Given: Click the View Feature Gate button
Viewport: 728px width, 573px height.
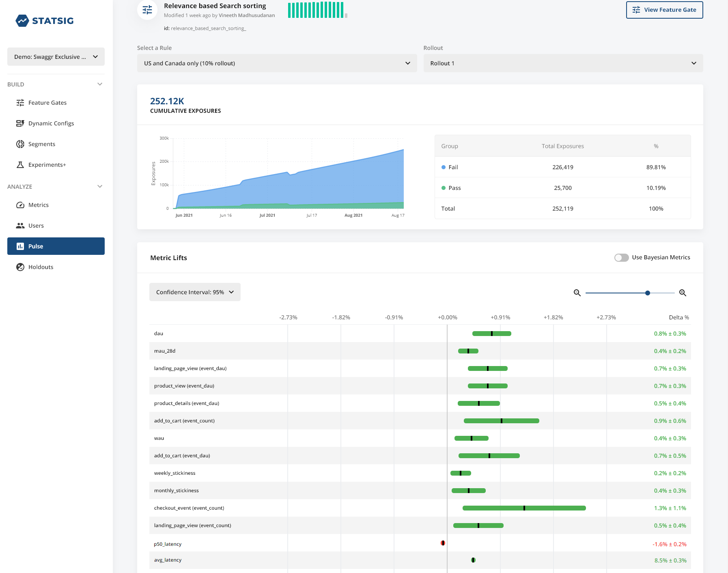Looking at the screenshot, I should 664,10.
